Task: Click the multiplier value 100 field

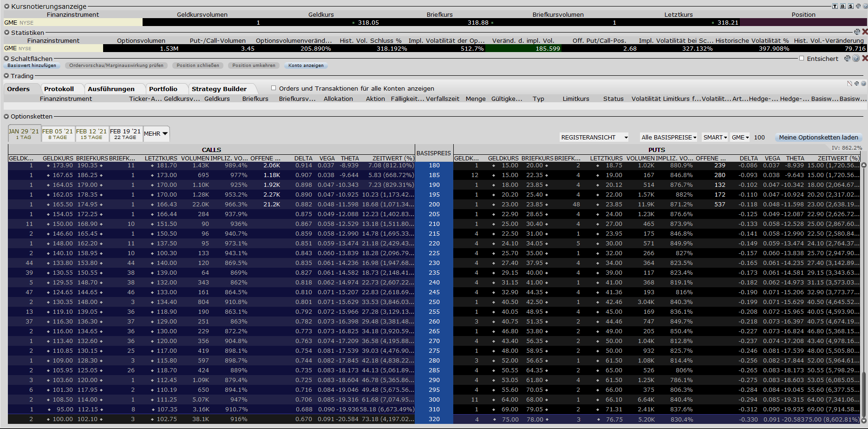Action: (x=759, y=138)
